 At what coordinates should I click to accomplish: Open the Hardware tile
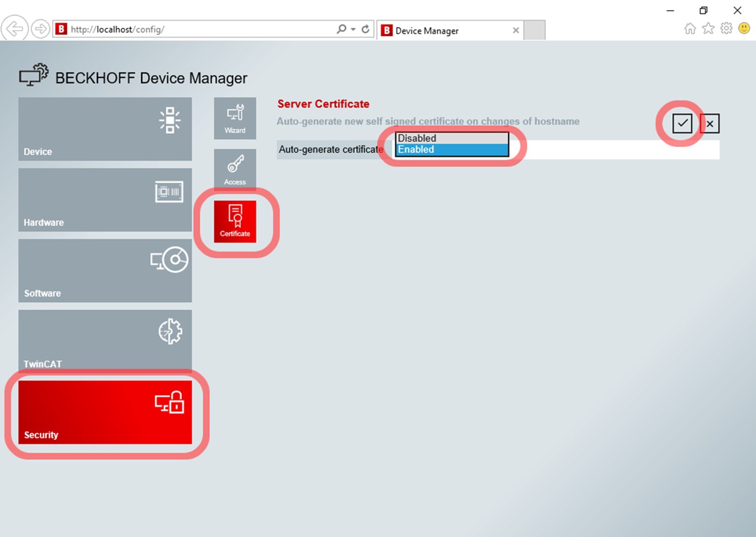(105, 200)
